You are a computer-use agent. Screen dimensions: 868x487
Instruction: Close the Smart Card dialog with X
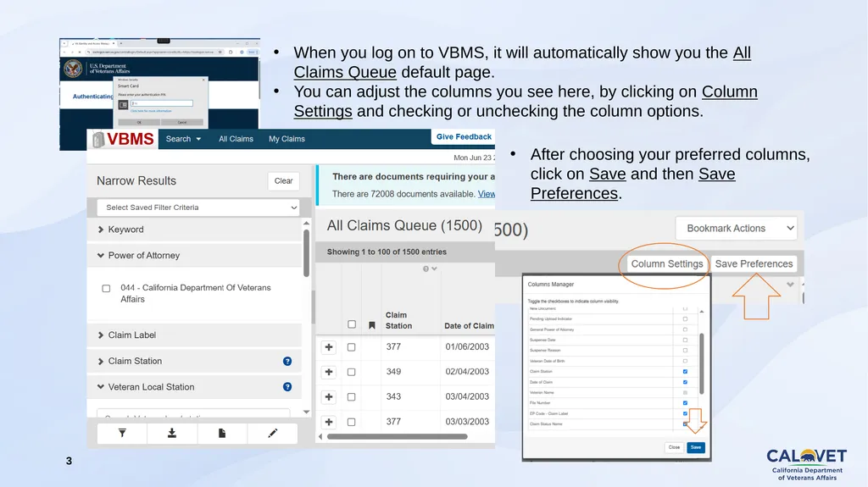click(x=203, y=80)
